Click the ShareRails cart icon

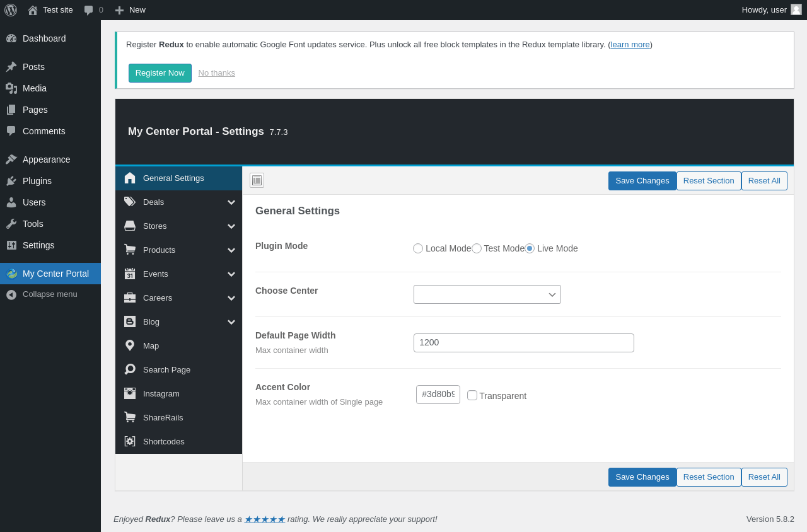point(130,417)
